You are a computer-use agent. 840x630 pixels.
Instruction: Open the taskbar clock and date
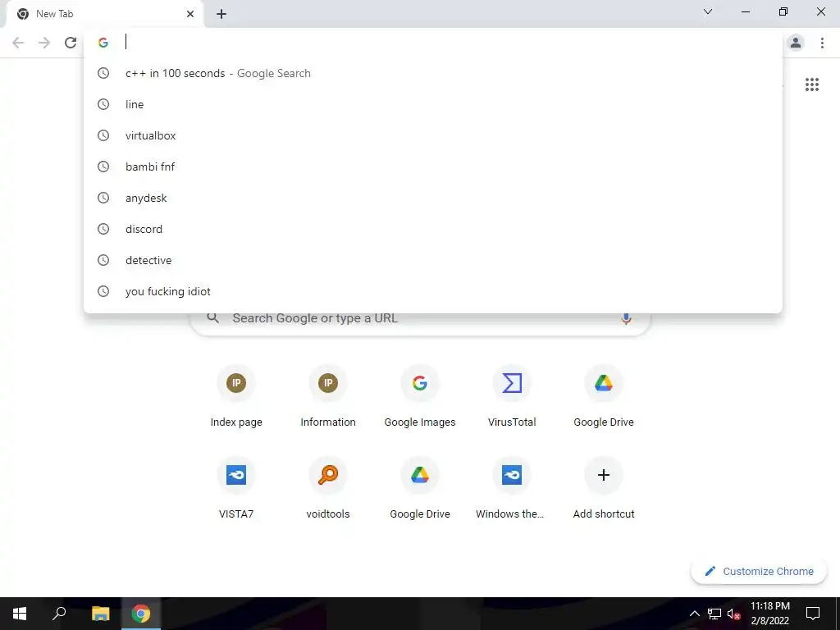point(769,614)
